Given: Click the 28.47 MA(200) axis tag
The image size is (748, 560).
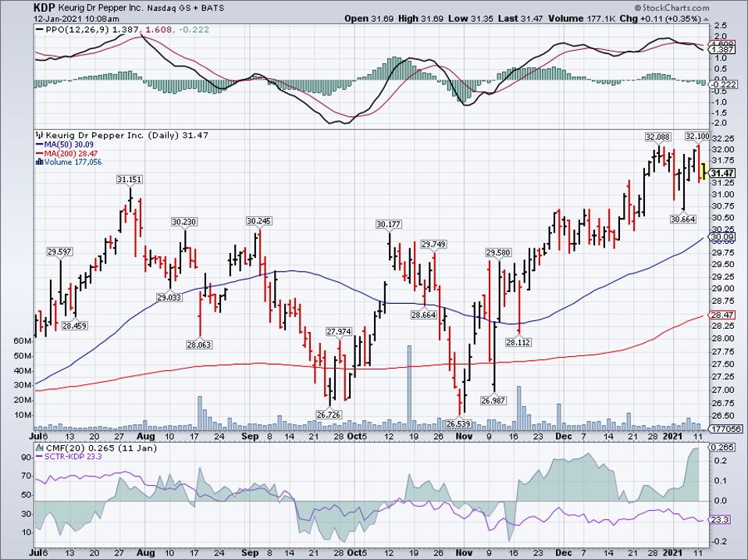Looking at the screenshot, I should [x=722, y=315].
